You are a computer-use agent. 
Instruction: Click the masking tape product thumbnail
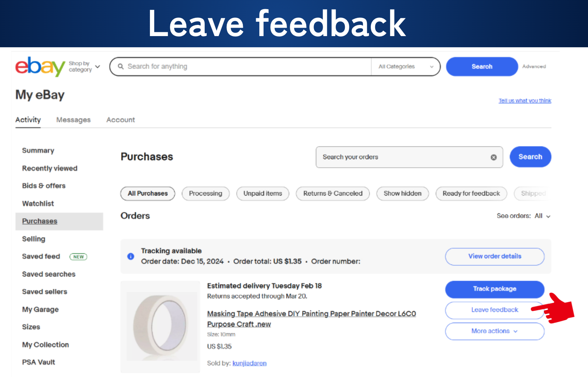160,327
